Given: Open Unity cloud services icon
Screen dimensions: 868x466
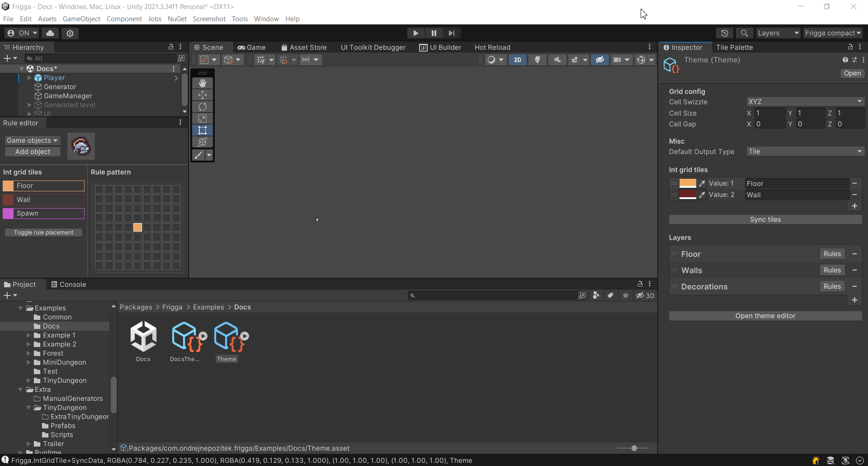Looking at the screenshot, I should [50, 33].
